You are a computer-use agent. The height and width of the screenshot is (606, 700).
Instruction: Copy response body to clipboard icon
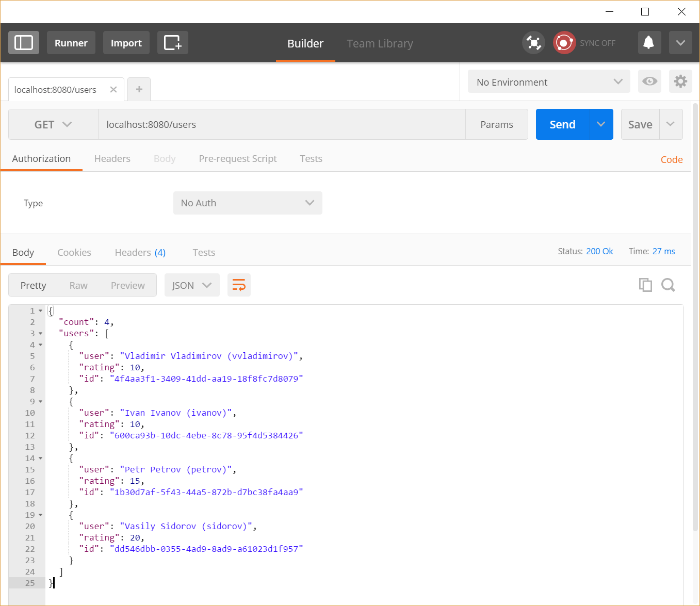tap(645, 285)
